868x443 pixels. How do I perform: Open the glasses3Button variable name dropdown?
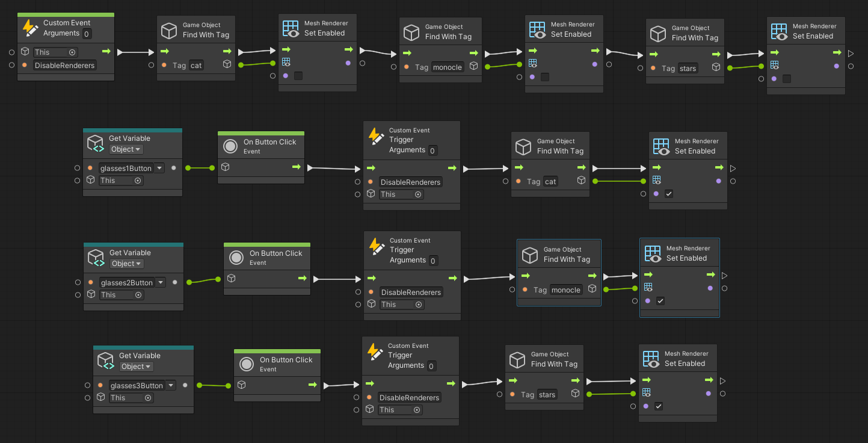click(170, 385)
